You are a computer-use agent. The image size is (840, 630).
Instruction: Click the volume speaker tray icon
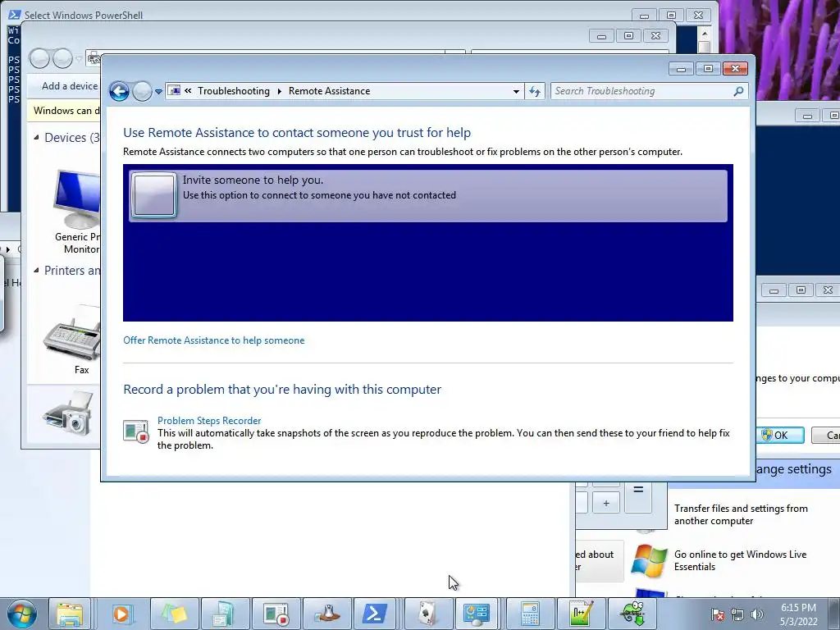point(757,614)
